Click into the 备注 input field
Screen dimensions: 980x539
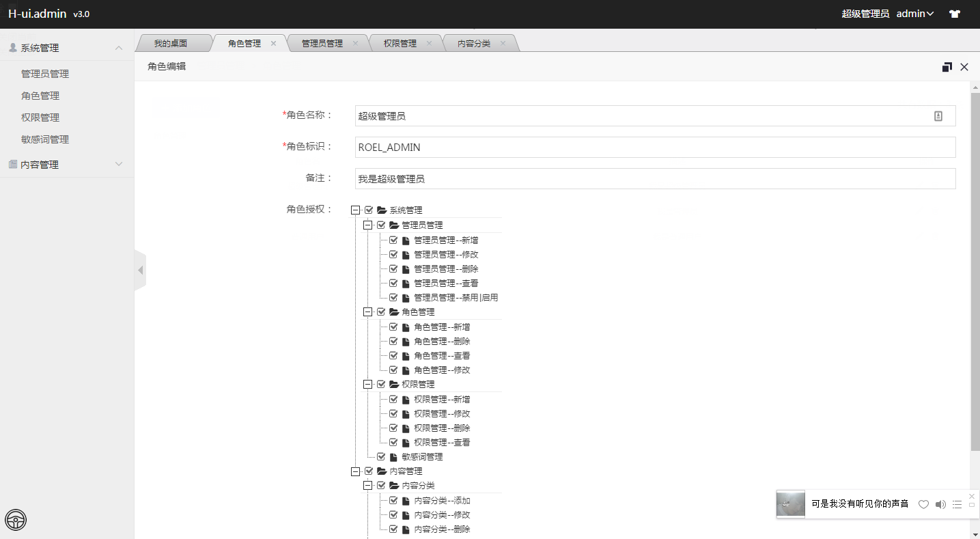click(x=656, y=178)
